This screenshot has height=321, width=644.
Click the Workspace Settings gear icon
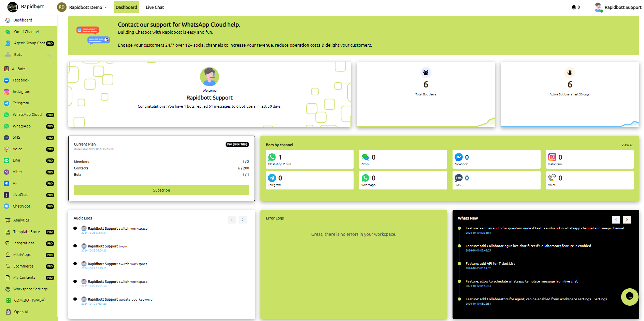[x=8, y=289]
